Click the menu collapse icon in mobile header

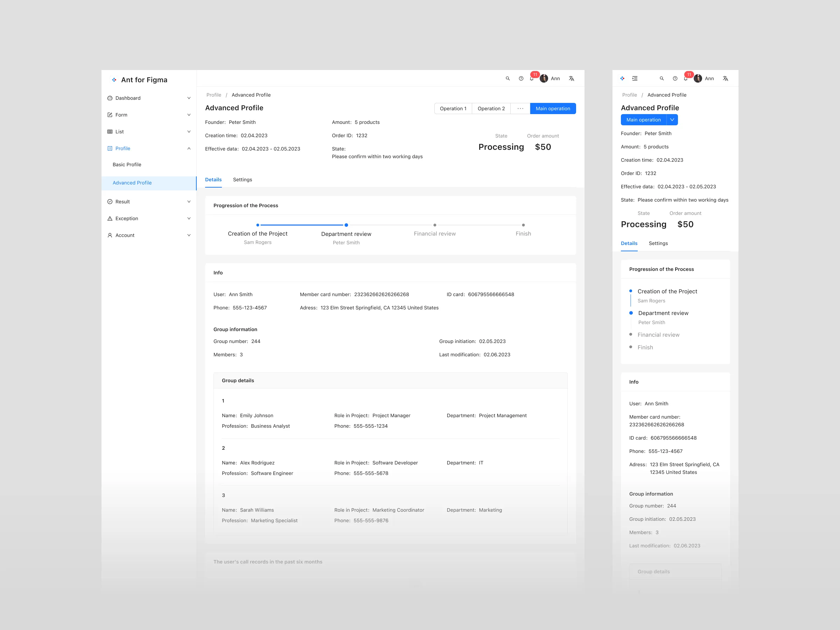tap(635, 78)
